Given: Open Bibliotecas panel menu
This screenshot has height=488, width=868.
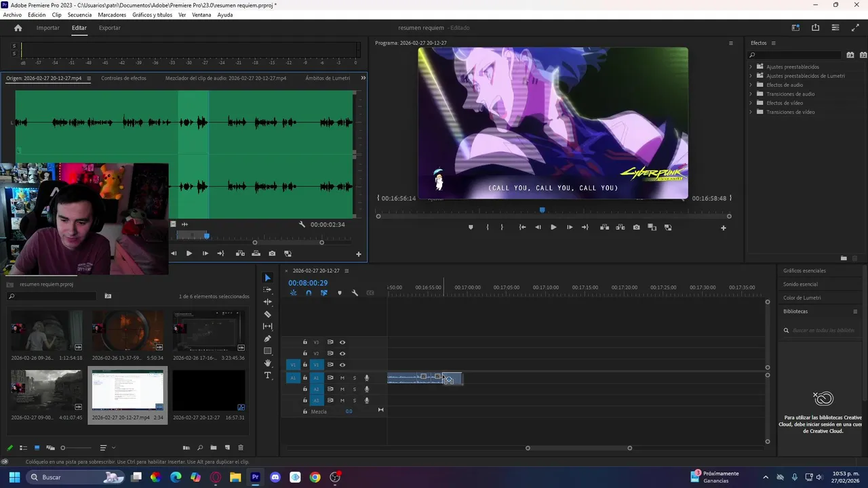Looking at the screenshot, I should (854, 311).
